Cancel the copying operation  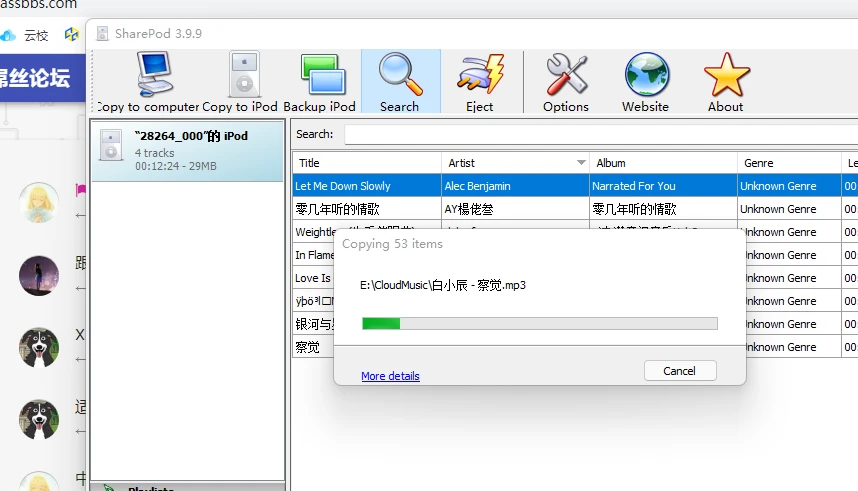click(680, 371)
